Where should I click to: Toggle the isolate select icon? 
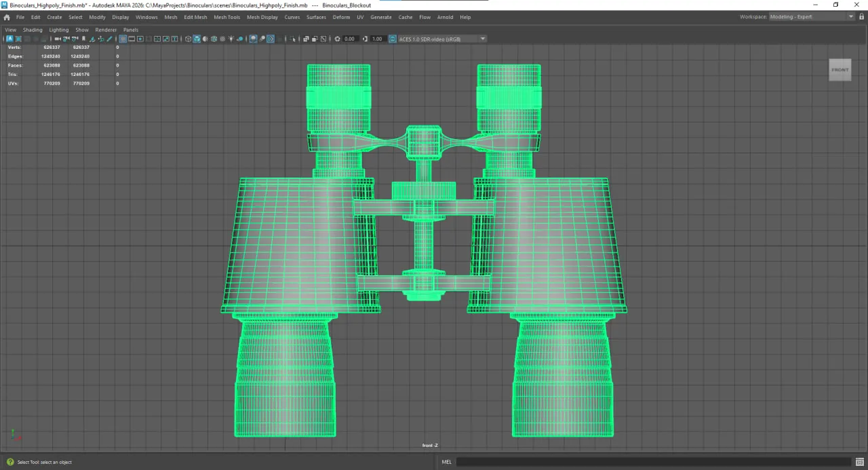click(253, 39)
